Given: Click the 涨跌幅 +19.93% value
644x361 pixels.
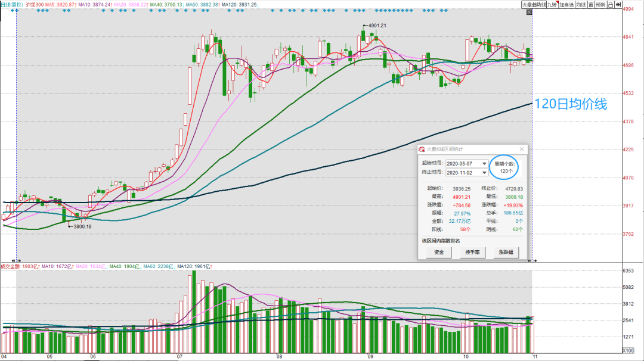Looking at the screenshot, I should [513, 205].
